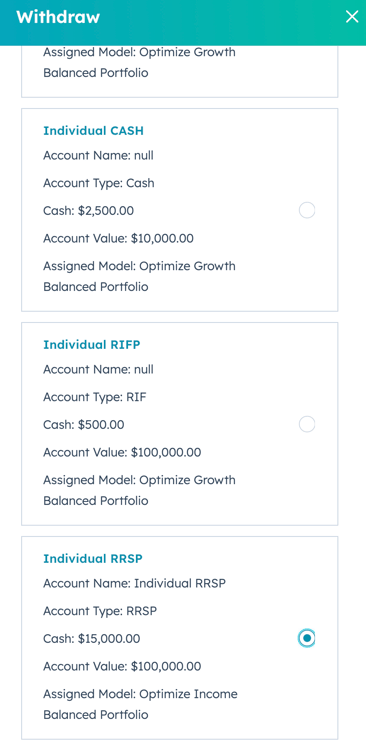
Task: Click the selected Individual RRSP radio button
Action: click(x=307, y=638)
